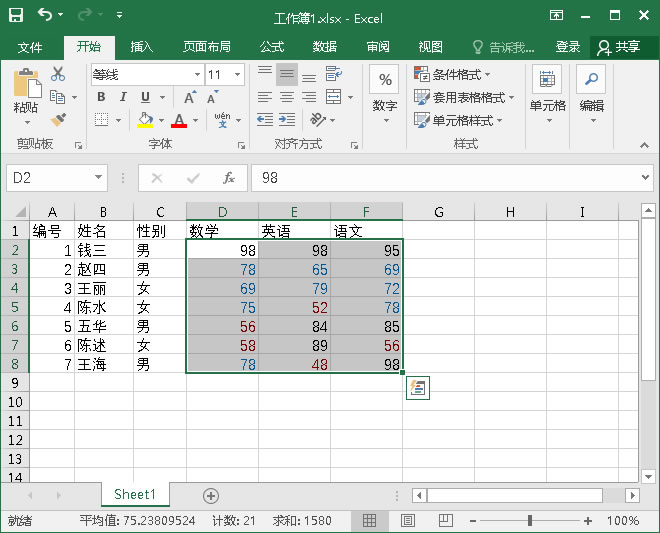Toggle Underline formatting
The width and height of the screenshot is (660, 533).
pyautogui.click(x=145, y=97)
